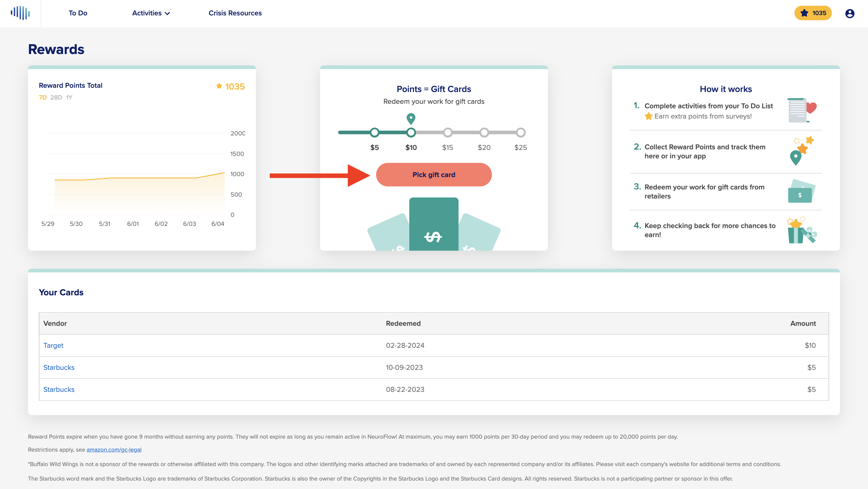
Task: Switch chart range to 1Y
Action: tap(69, 97)
